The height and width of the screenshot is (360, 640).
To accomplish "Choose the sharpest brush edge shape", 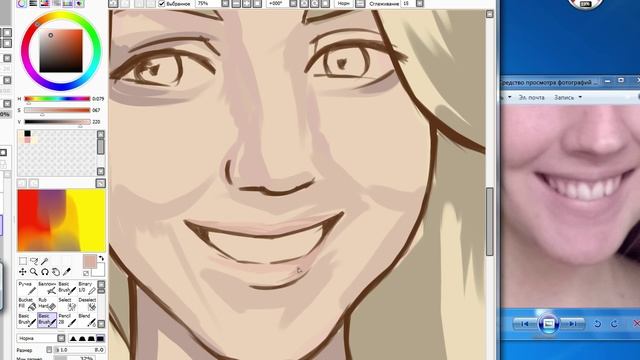I will click(x=73, y=338).
